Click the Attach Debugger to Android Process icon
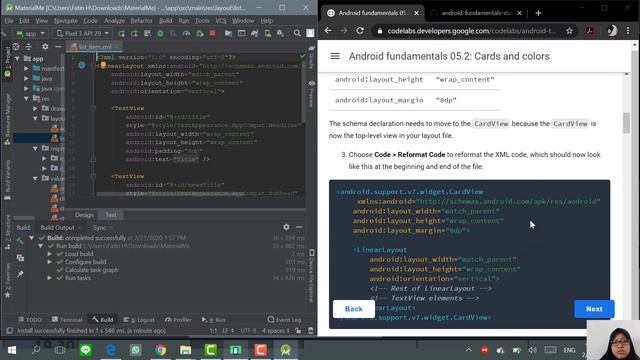The width and height of the screenshot is (640, 360). (x=200, y=33)
